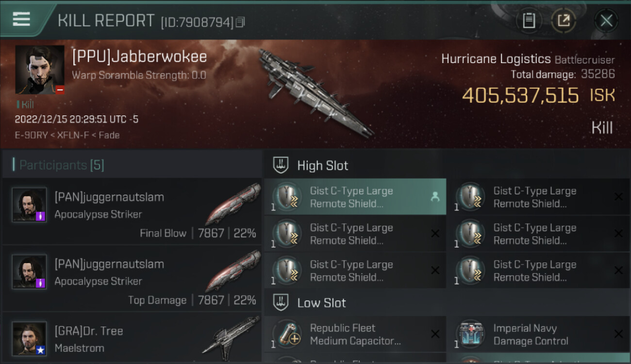The height and width of the screenshot is (364, 631).
Task: Open Jabberwokee's character portrait
Action: pyautogui.click(x=39, y=70)
